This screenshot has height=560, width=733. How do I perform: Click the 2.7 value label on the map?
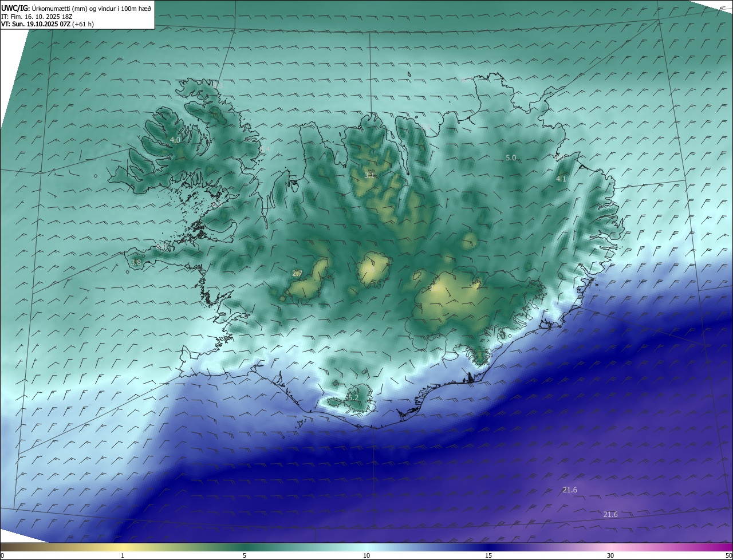pos(297,274)
